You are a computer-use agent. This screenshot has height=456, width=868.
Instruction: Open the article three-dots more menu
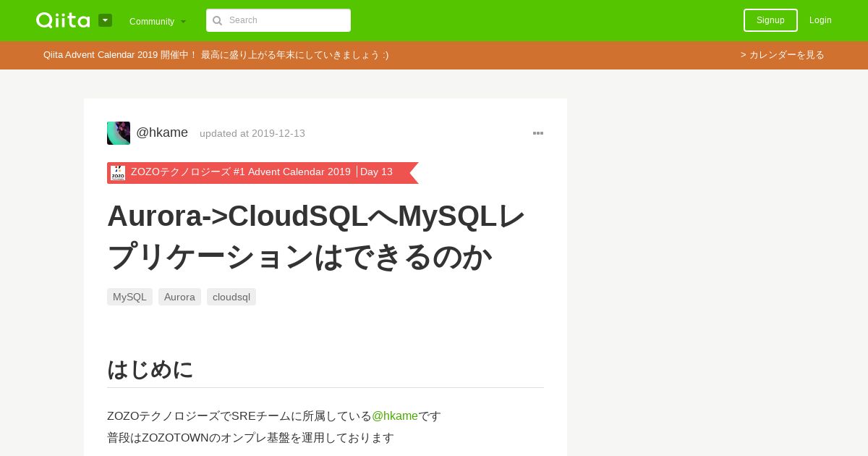click(x=538, y=133)
